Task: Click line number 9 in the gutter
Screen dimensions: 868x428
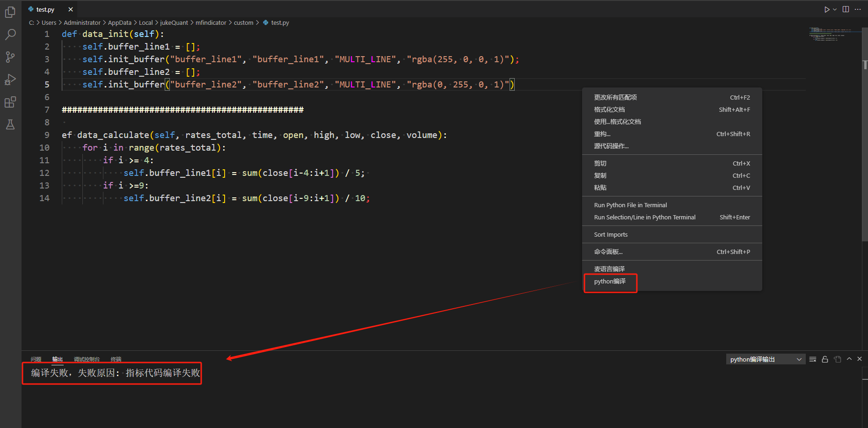Action: tap(47, 135)
